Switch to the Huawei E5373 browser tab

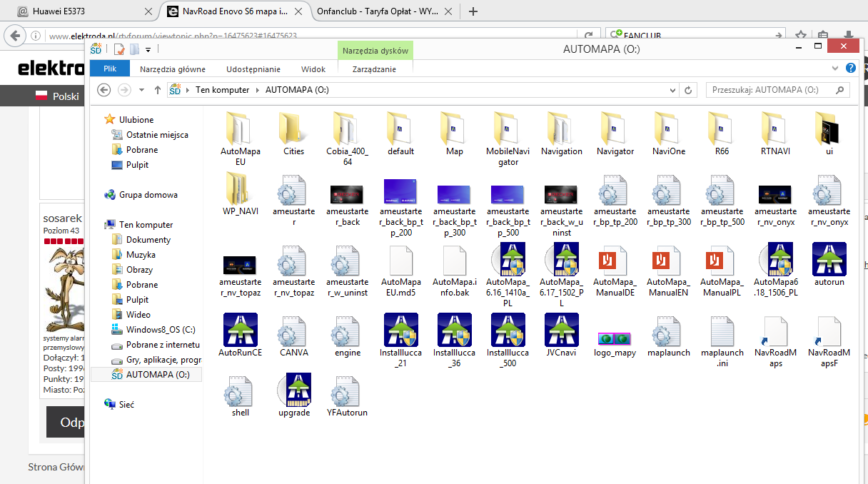tap(84, 11)
